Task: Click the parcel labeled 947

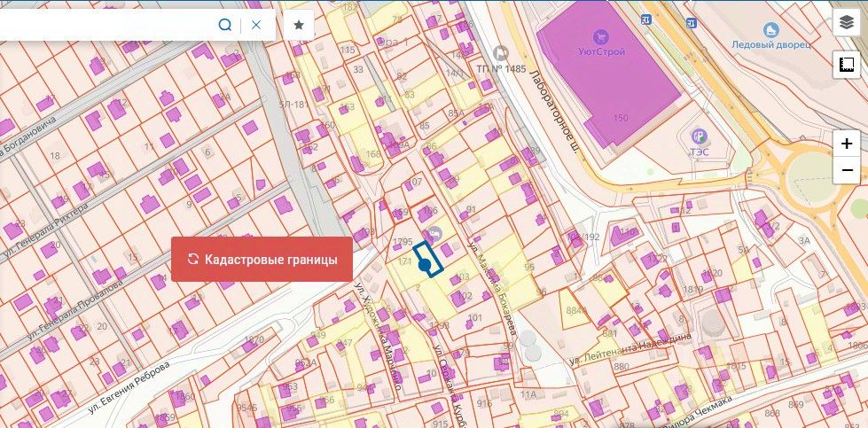Action: point(344,343)
